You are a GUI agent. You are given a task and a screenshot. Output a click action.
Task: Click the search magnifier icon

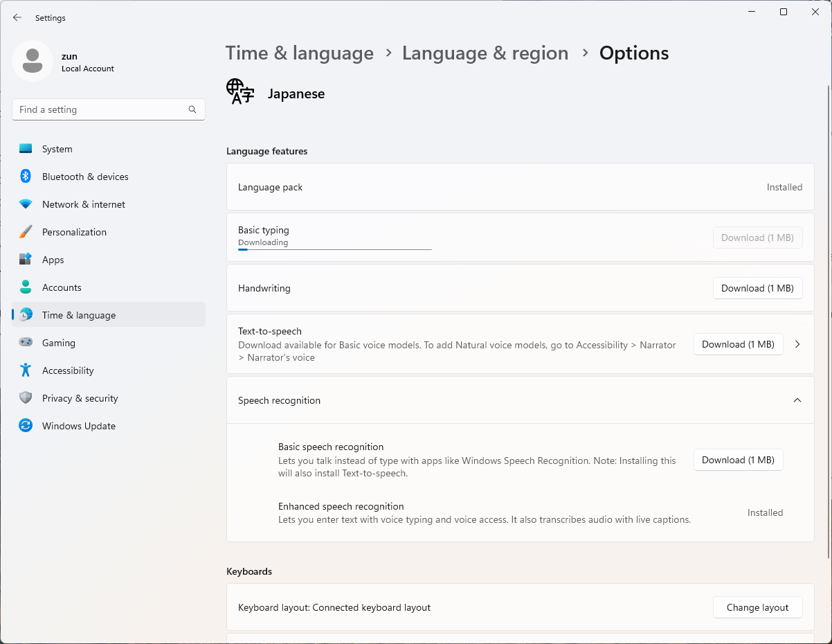click(192, 109)
